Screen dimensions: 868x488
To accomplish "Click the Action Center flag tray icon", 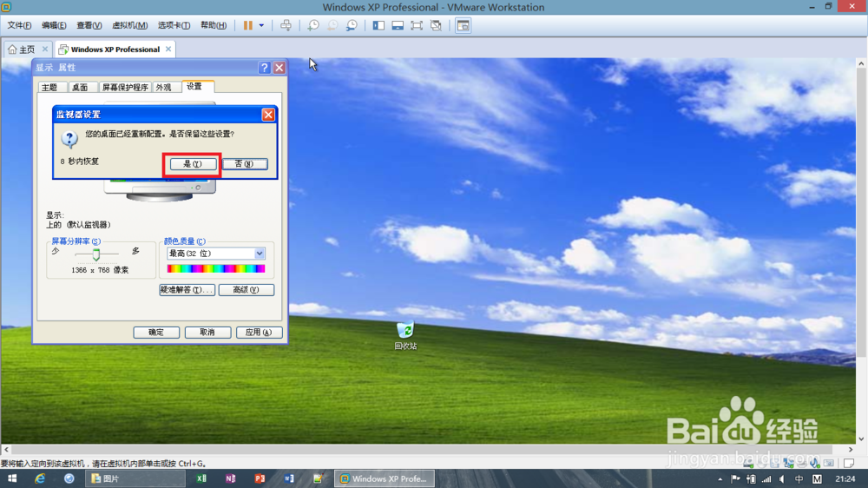I will point(735,479).
